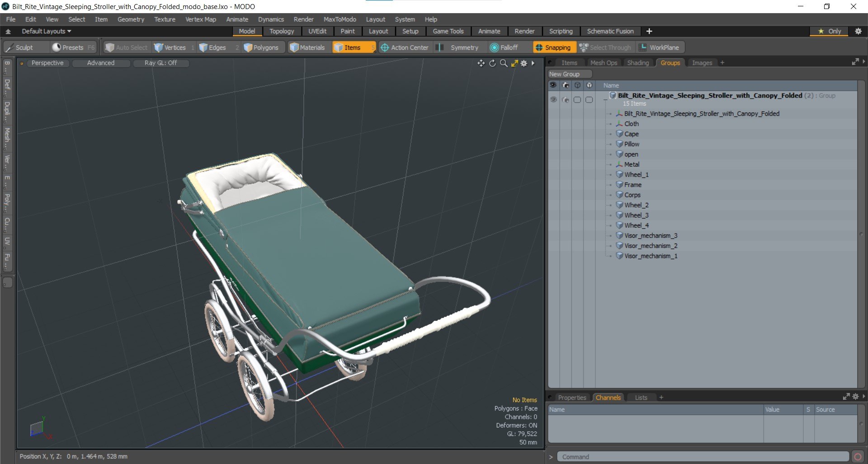Click the Command input field
This screenshot has height=464, width=868.
point(702,457)
